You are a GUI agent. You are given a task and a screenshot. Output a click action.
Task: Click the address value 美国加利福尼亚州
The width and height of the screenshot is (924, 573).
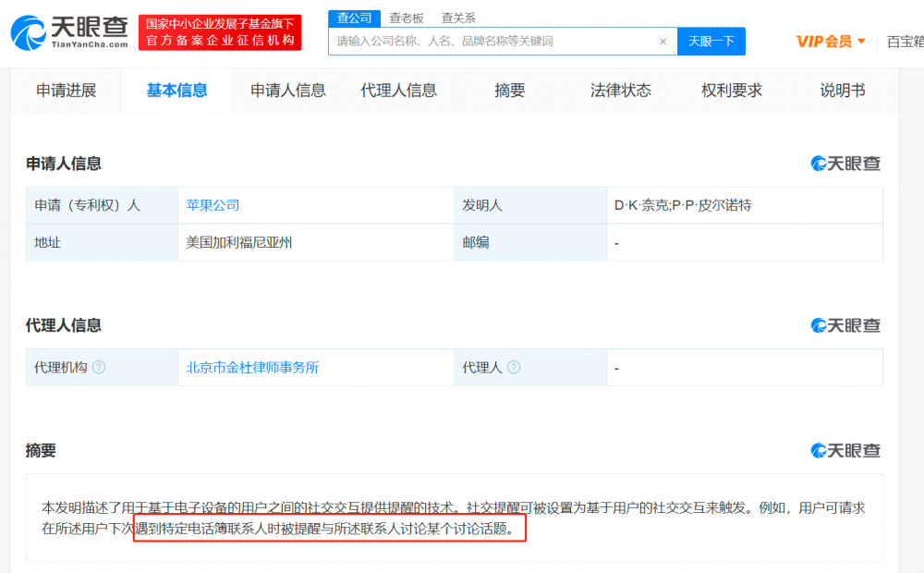click(239, 242)
